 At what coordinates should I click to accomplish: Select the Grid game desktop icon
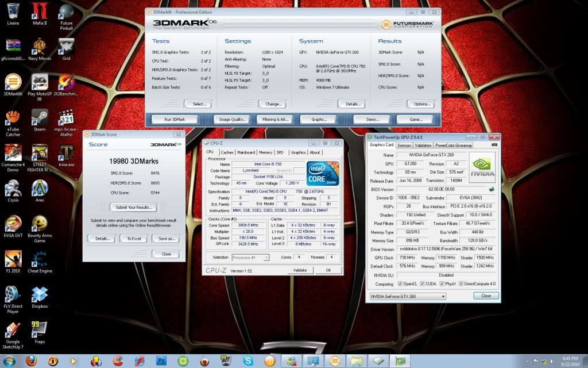click(67, 49)
